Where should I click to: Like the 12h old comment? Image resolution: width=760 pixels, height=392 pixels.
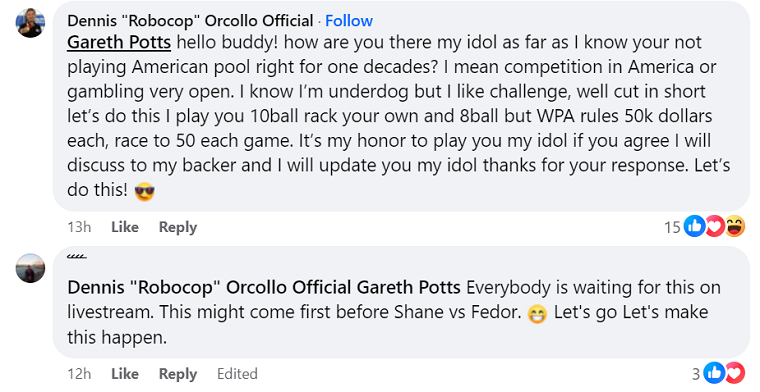click(x=125, y=374)
